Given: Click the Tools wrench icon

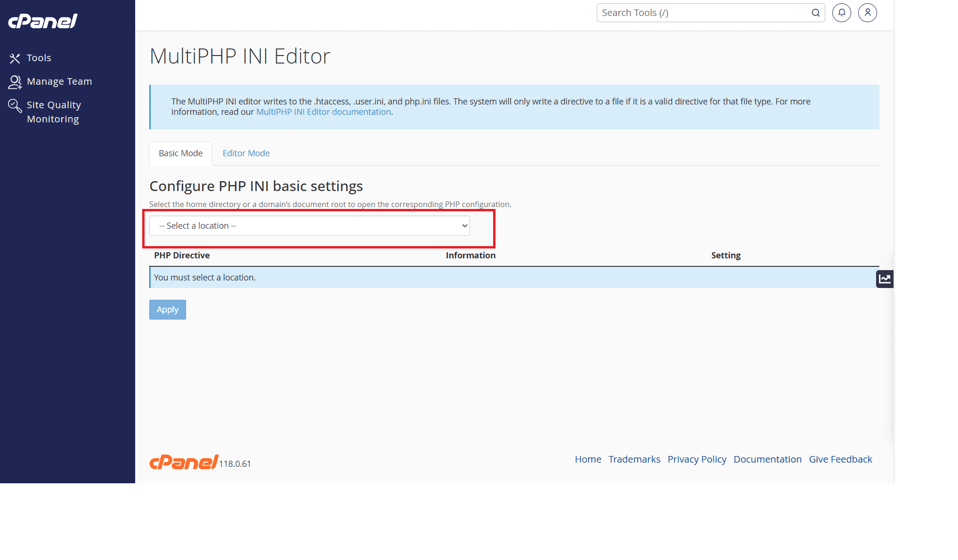Looking at the screenshot, I should (x=15, y=58).
